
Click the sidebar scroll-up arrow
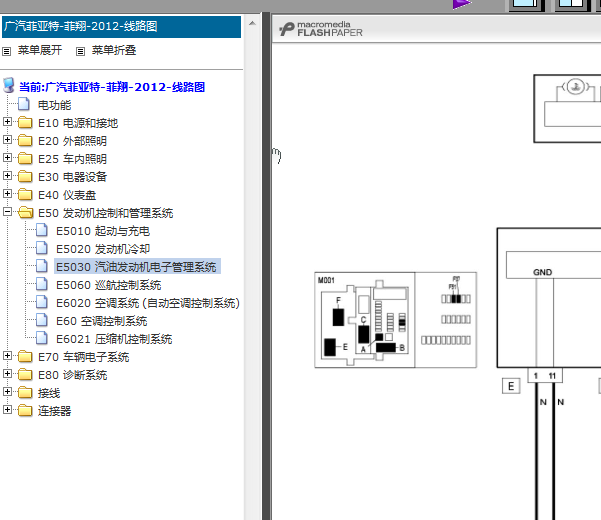click(252, 23)
